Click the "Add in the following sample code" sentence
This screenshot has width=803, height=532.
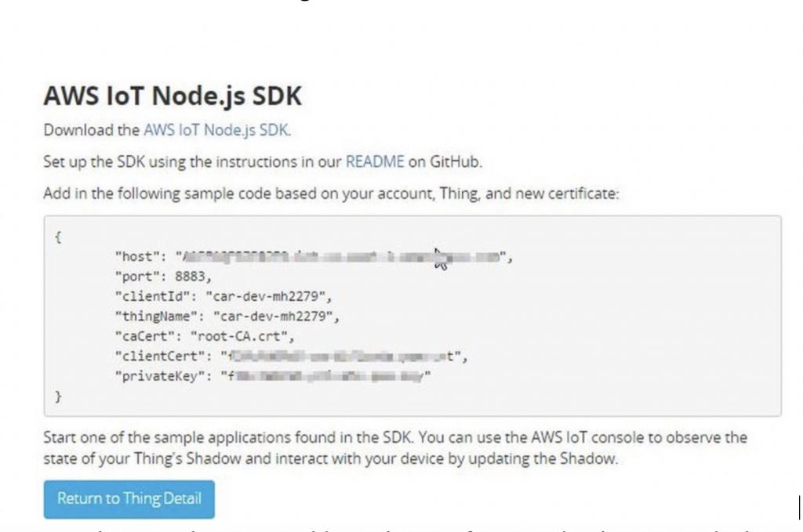tap(332, 194)
